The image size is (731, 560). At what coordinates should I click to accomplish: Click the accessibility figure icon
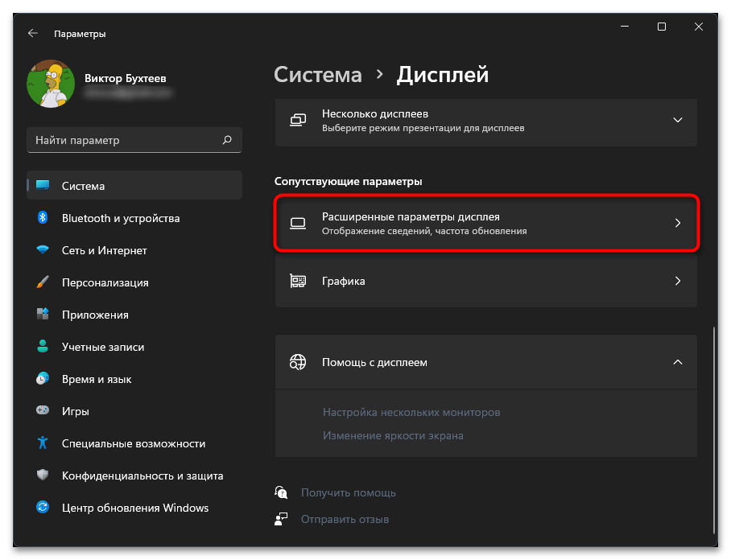click(43, 443)
